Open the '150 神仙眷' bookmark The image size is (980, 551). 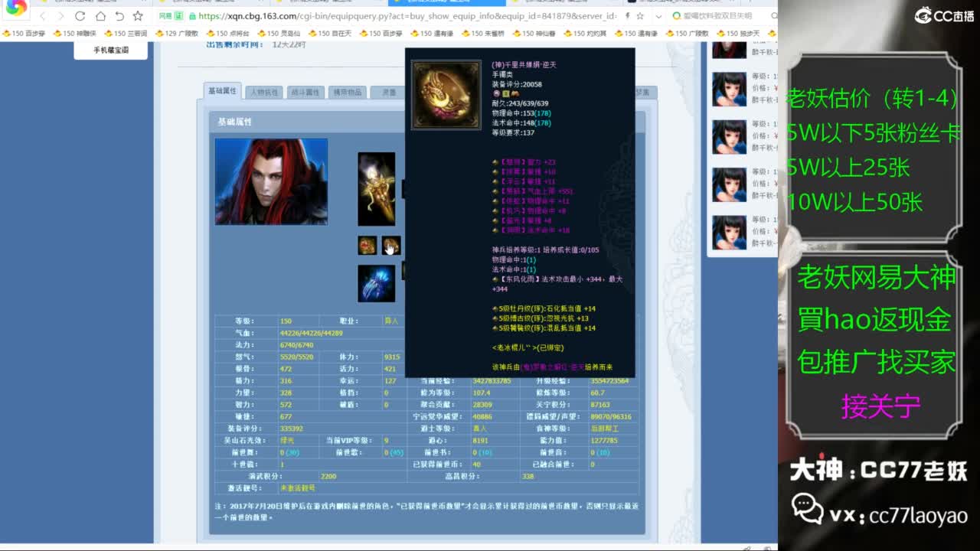(534, 33)
